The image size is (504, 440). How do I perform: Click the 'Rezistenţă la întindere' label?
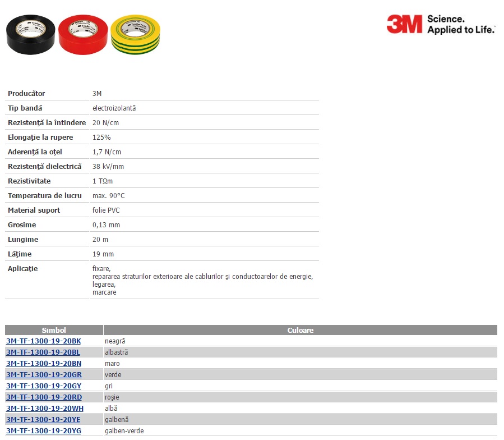click(47, 123)
